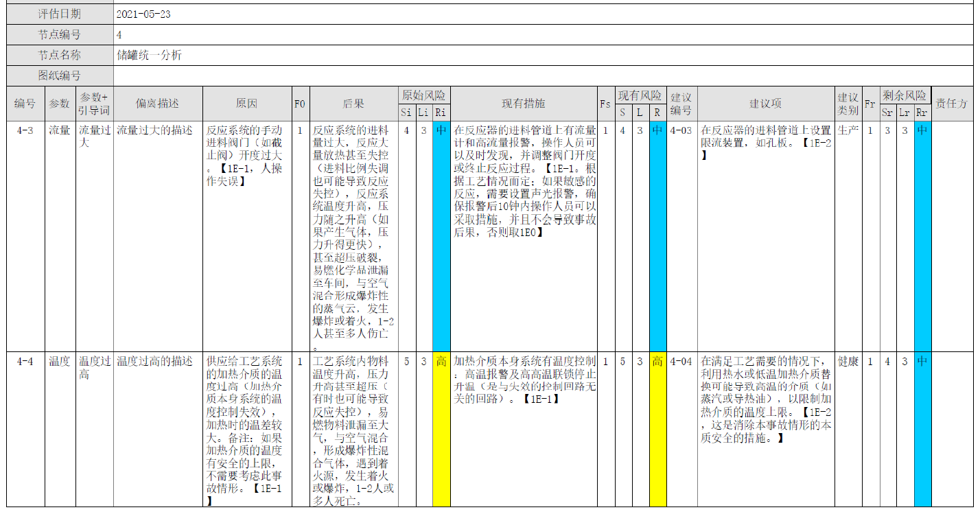Click the 参数 column header

(60, 104)
